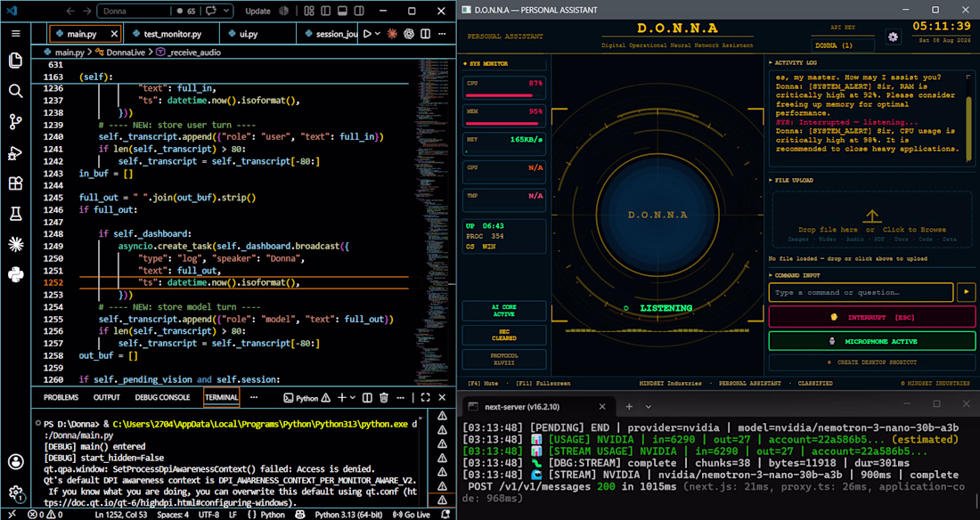Open Run and Debug view
Screen dimensions: 980x520
click(16, 152)
